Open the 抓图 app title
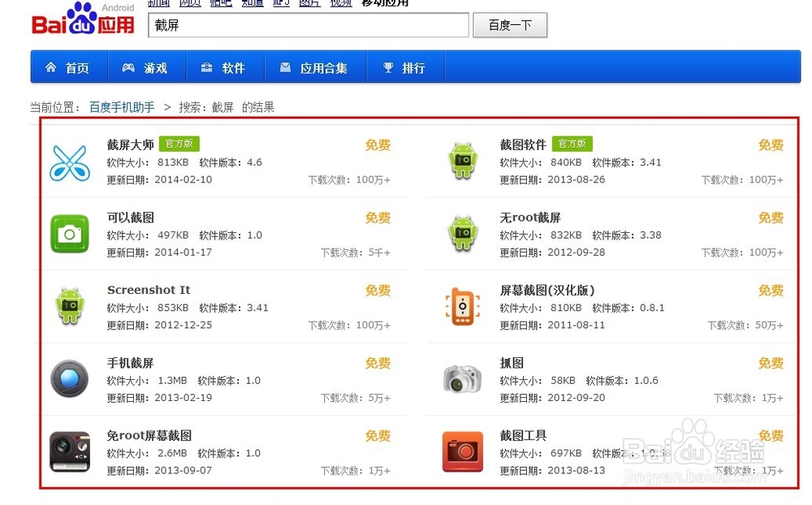Viewport: 812px width, 505px height. [512, 363]
